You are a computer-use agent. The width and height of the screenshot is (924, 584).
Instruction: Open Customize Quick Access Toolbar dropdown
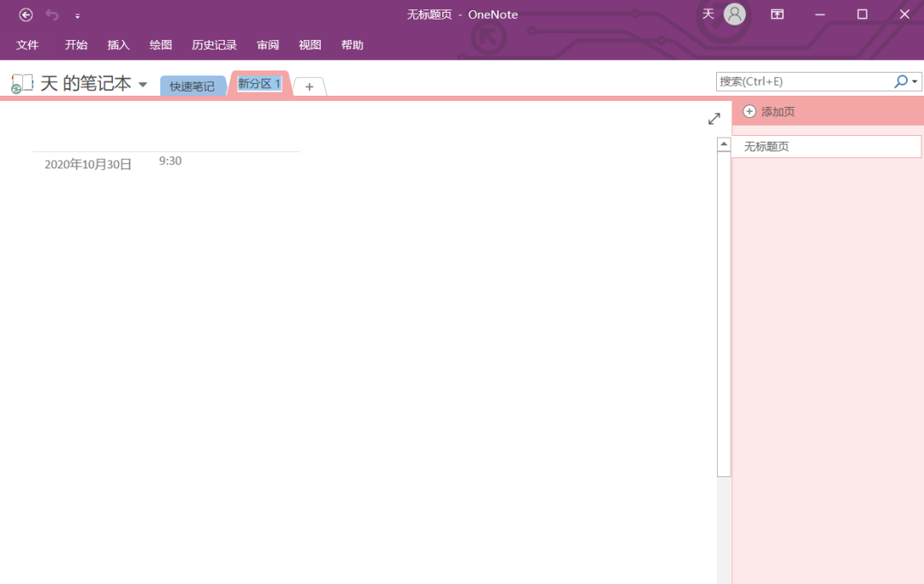pos(77,15)
